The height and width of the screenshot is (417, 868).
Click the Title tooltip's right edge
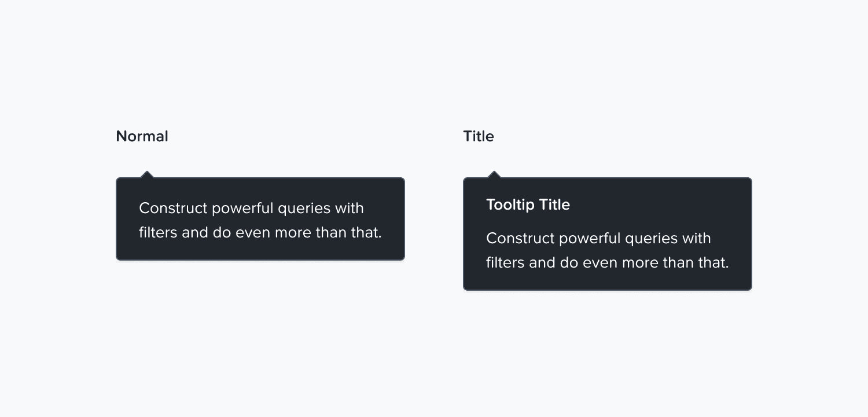point(751,233)
